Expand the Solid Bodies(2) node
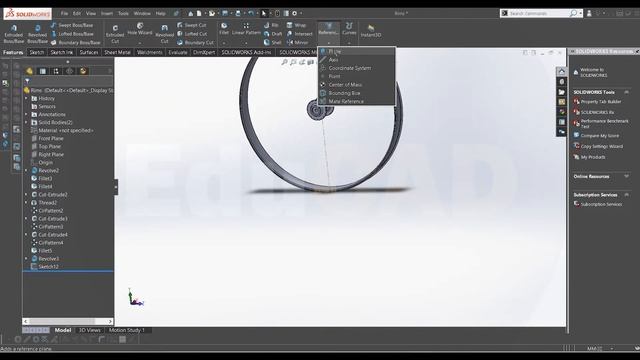 point(27,122)
